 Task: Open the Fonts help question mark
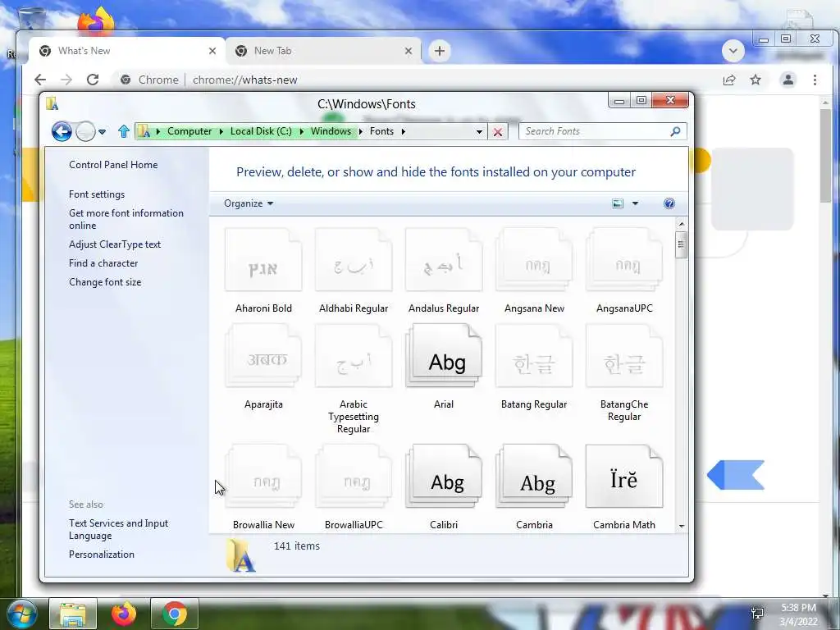pyautogui.click(x=669, y=203)
